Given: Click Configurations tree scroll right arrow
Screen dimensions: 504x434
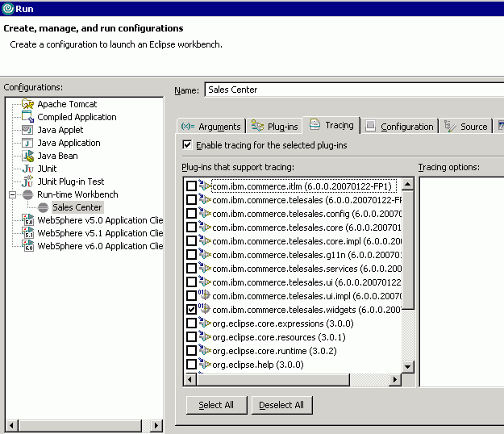Looking at the screenshot, I should [156, 426].
